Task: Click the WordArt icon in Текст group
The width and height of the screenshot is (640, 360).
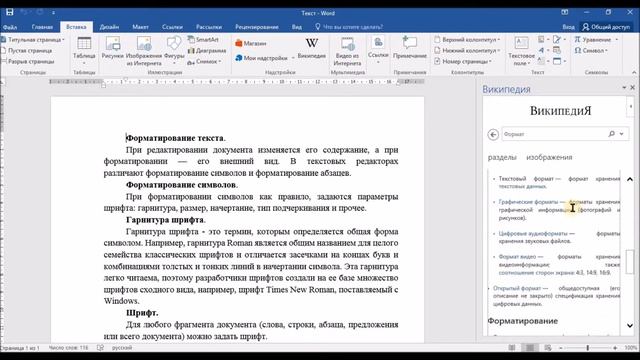Action: [x=543, y=51]
